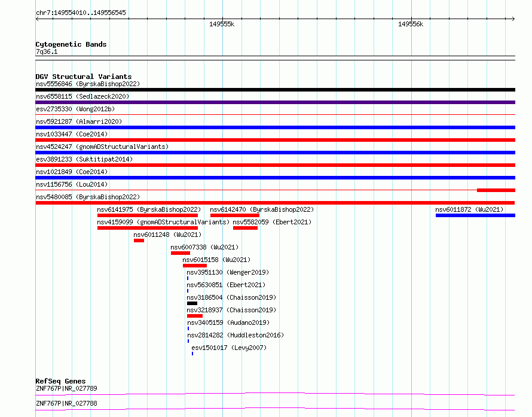This screenshot has width=532, height=417.
Task: Select red bar under nsv4159099
Action: click(148, 228)
